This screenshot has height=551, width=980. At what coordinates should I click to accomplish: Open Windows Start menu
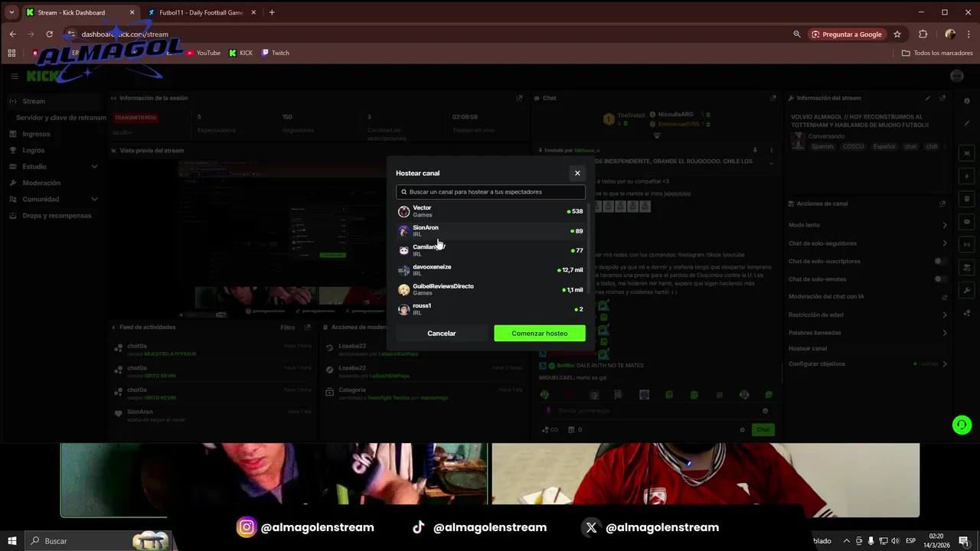(x=11, y=541)
